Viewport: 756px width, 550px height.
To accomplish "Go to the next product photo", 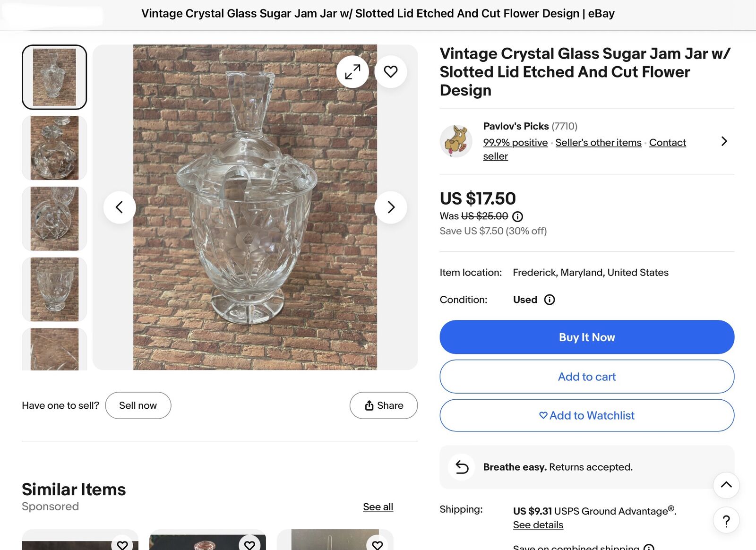I will click(x=391, y=207).
